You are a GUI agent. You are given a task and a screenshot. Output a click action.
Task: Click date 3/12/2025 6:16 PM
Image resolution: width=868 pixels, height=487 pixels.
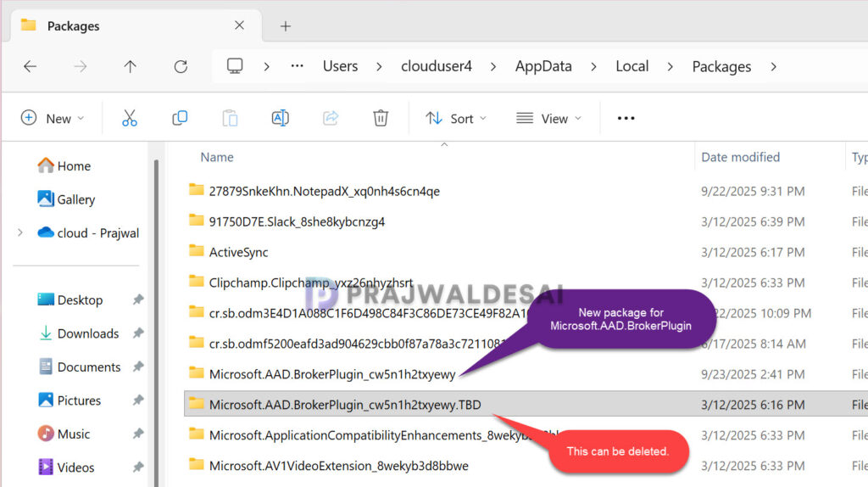[x=753, y=405]
